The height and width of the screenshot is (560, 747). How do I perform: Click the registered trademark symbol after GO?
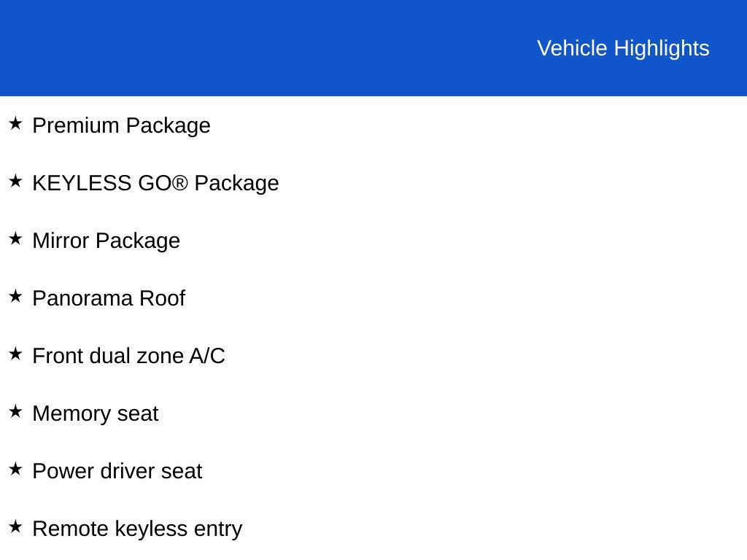click(179, 183)
